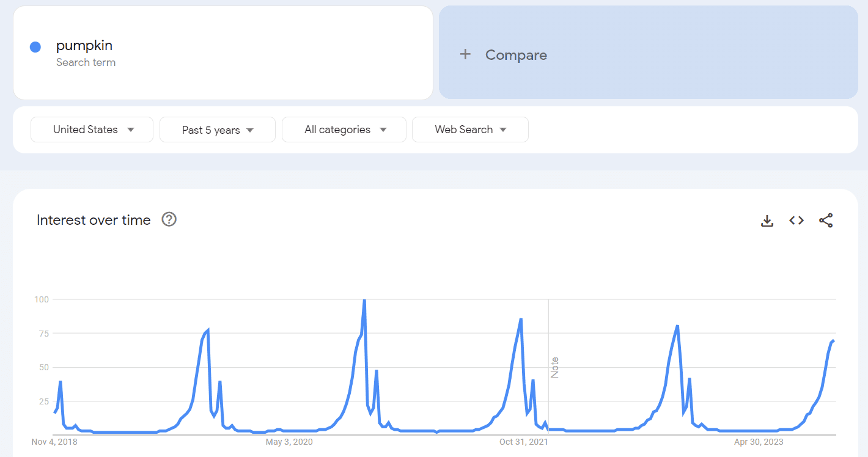Click the Interest over time heading
The image size is (868, 457).
94,220
